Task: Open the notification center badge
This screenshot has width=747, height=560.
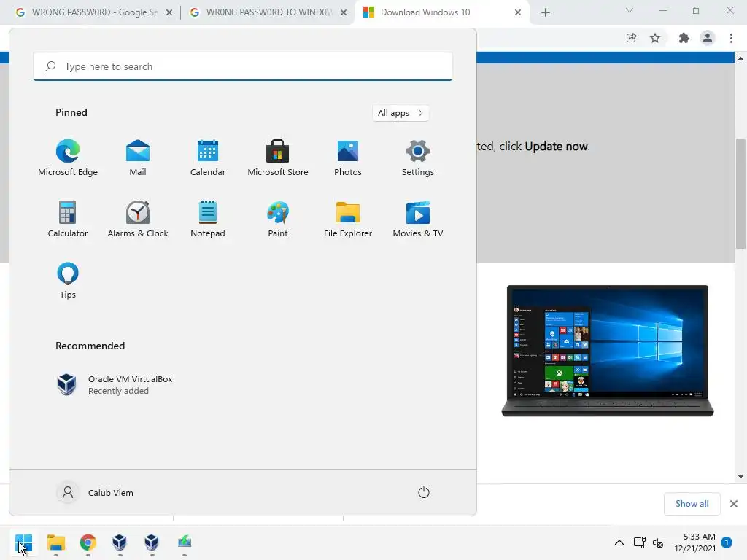Action: click(727, 542)
